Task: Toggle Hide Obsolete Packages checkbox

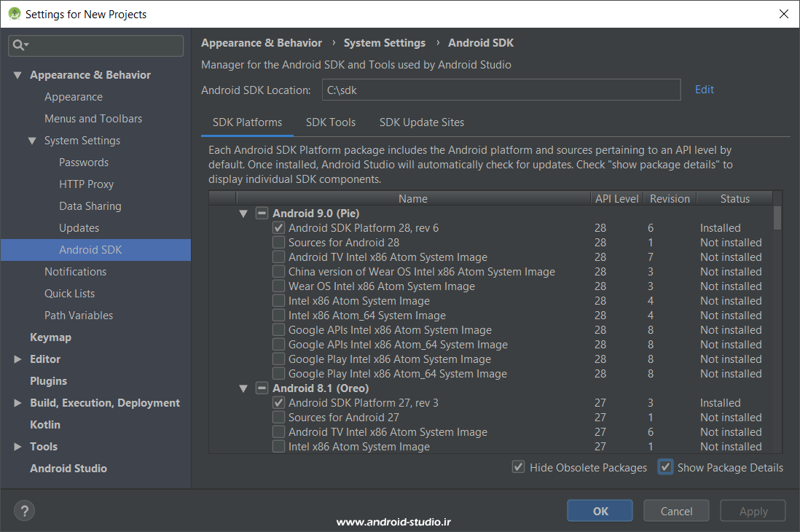Action: coord(518,467)
